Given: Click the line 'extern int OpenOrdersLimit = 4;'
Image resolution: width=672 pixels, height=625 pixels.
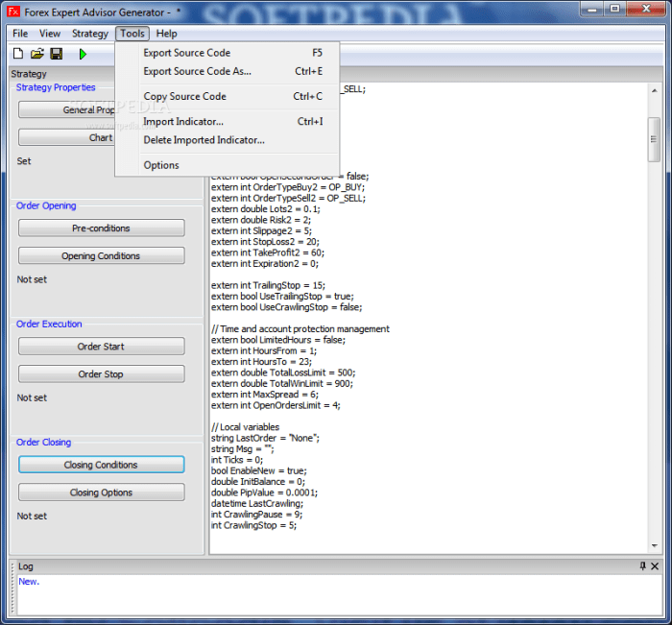Looking at the screenshot, I should pos(276,405).
